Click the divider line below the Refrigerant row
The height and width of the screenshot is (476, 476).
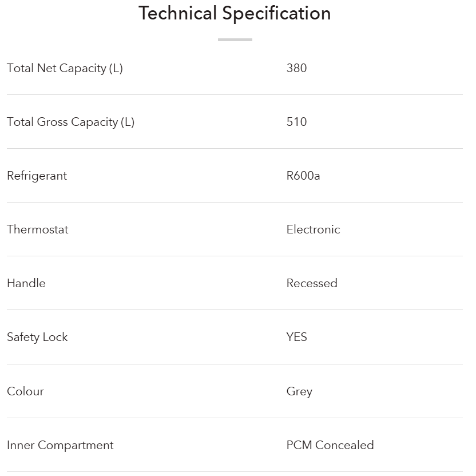pyautogui.click(x=235, y=202)
